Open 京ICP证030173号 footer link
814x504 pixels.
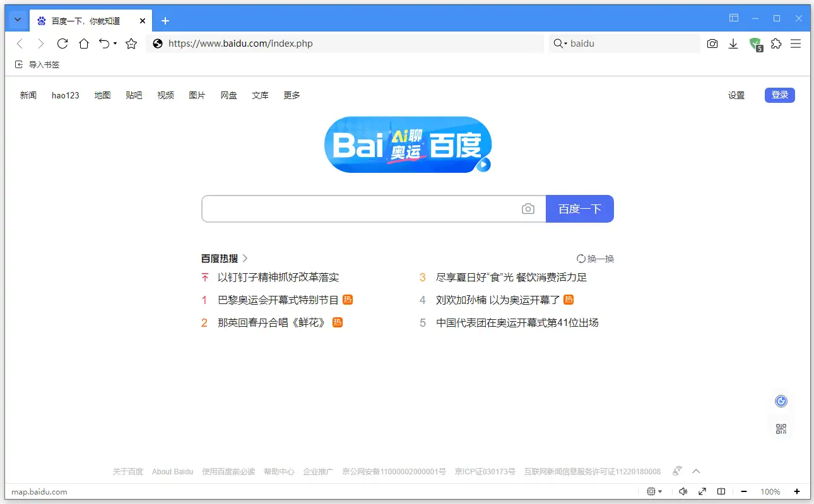pos(485,471)
